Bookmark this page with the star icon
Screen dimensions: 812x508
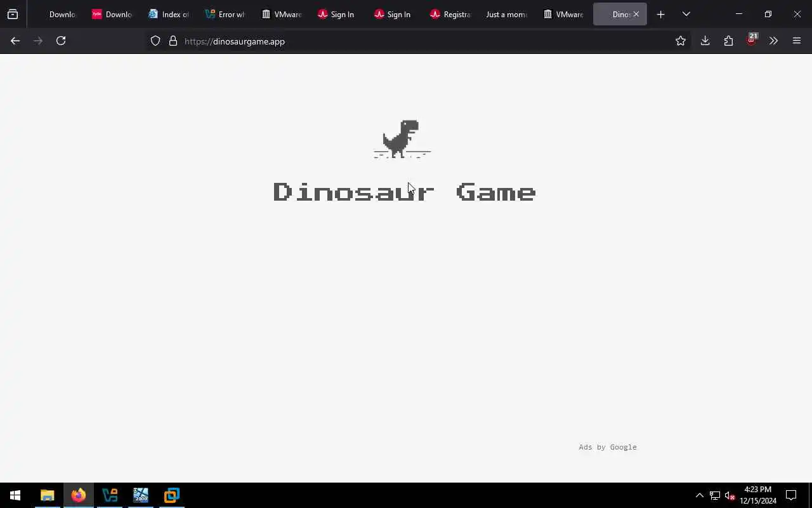tap(681, 41)
